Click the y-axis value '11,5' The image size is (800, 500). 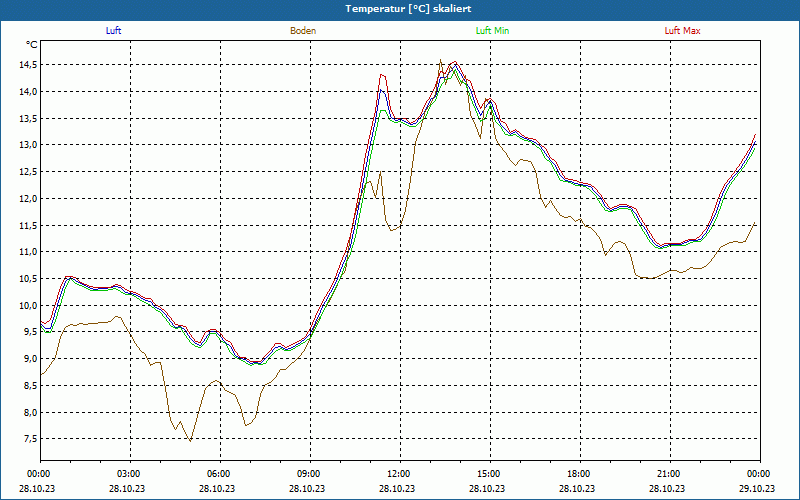[29, 226]
